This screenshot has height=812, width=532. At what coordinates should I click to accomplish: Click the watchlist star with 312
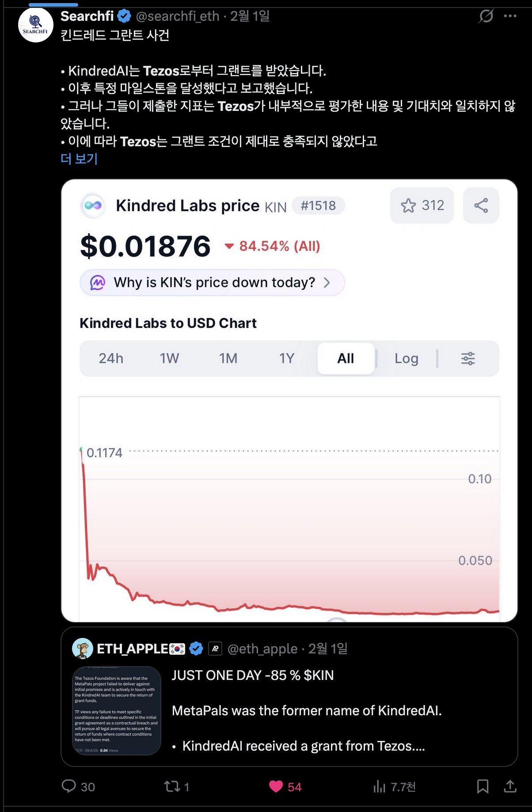coord(422,205)
